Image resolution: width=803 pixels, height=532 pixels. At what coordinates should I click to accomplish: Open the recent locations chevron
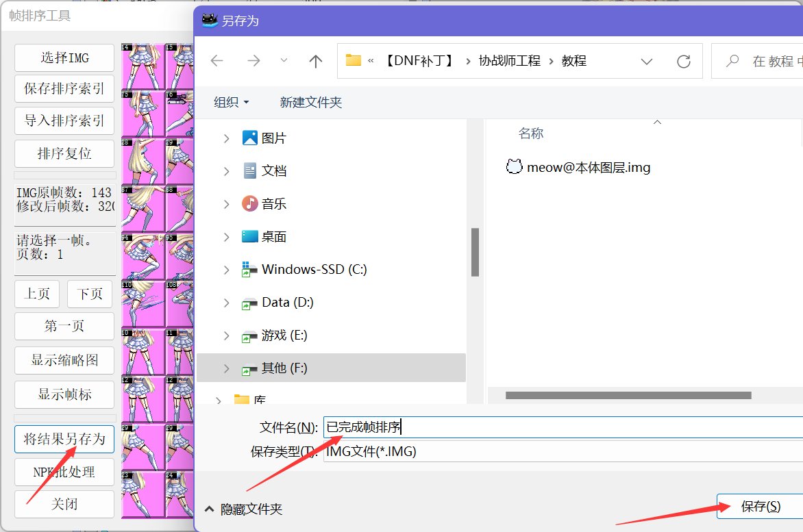[x=284, y=61]
